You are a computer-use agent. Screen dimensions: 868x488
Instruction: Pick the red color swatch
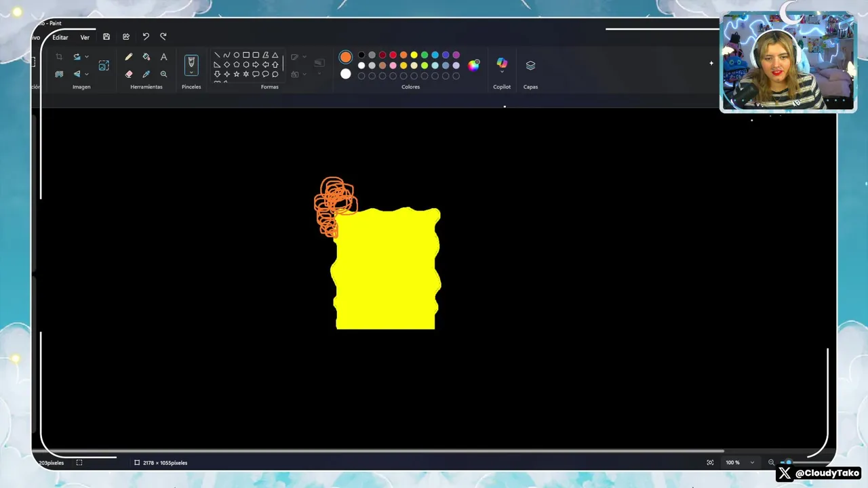393,55
